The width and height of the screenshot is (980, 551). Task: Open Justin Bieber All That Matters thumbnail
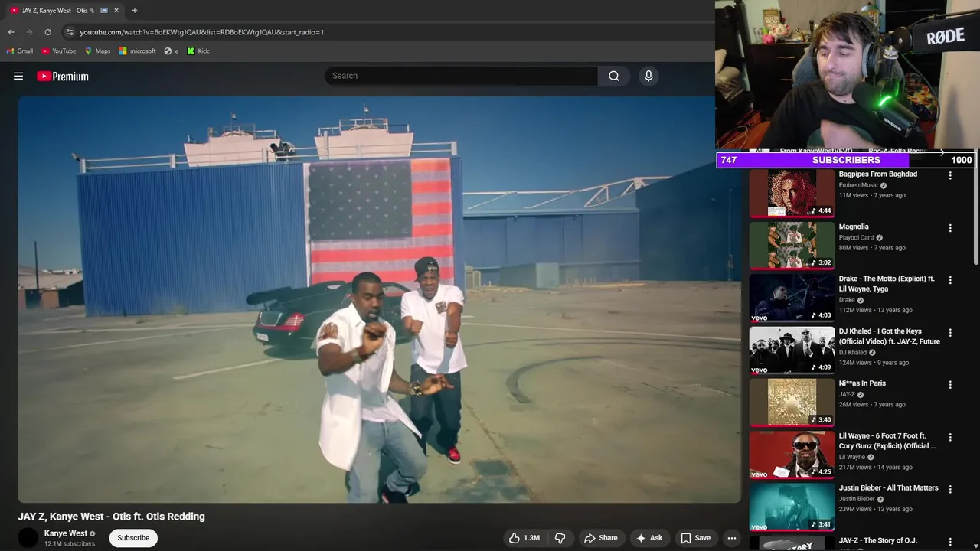pos(792,507)
